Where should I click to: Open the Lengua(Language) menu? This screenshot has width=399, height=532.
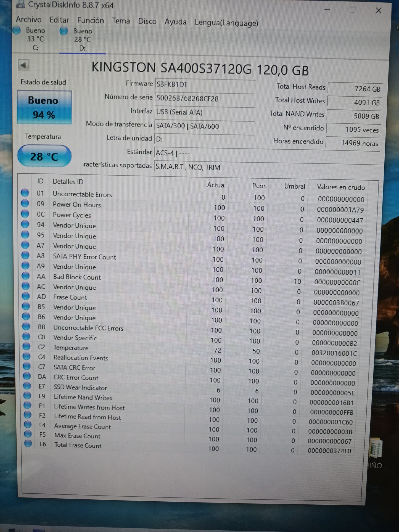coord(226,23)
